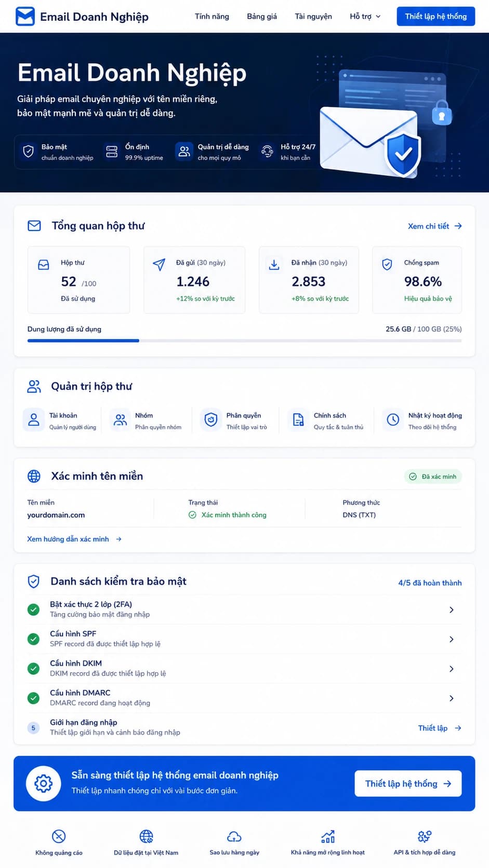
Task: Select the 98.6% spam filter value
Action: click(423, 281)
